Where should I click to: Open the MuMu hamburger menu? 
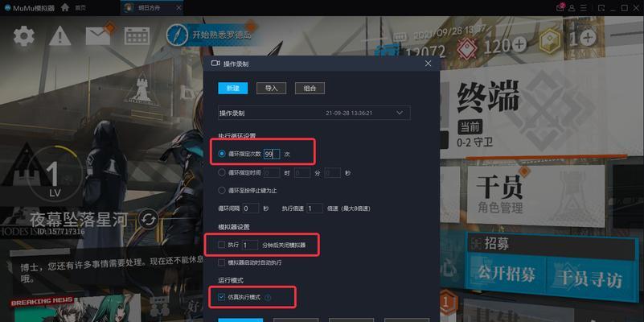point(584,8)
